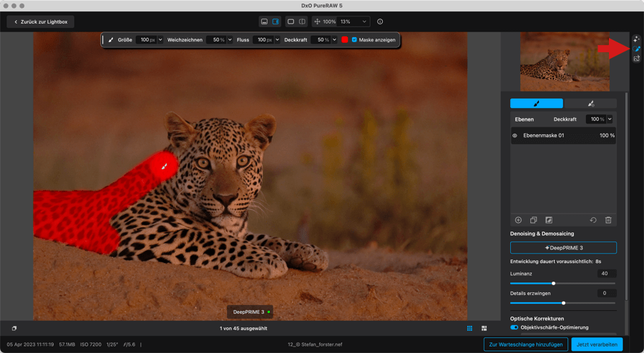Select the local adjustments brush panel icon

coord(636,49)
